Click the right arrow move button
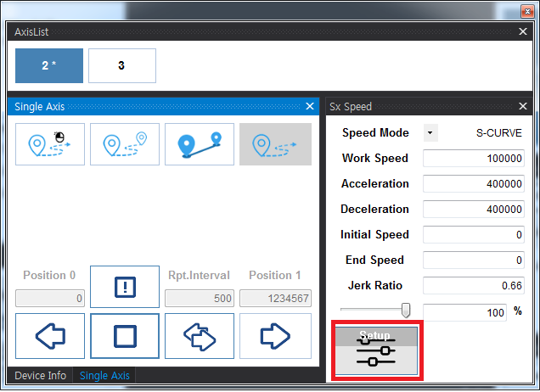Screen dimensions: 540x392 (274, 336)
